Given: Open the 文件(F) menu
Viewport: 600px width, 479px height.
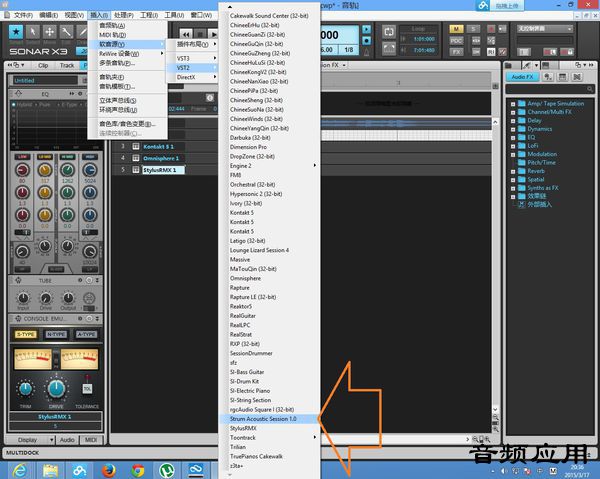Looking at the screenshot, I should (x=23, y=15).
